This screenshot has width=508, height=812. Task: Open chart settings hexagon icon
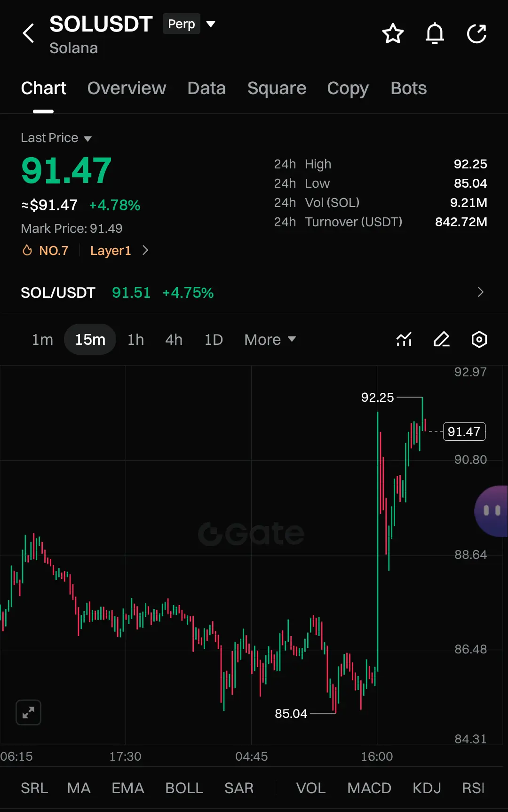(x=479, y=339)
